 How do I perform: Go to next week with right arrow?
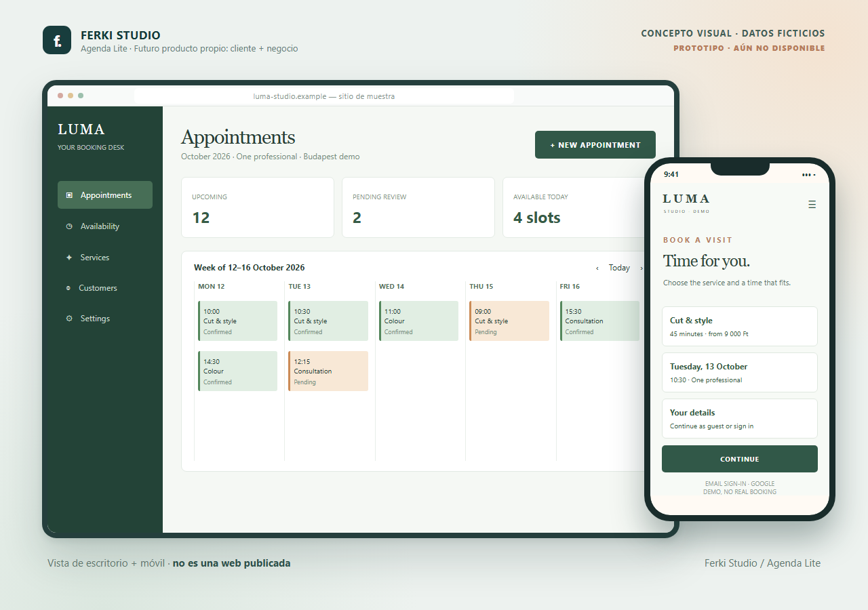pos(641,268)
